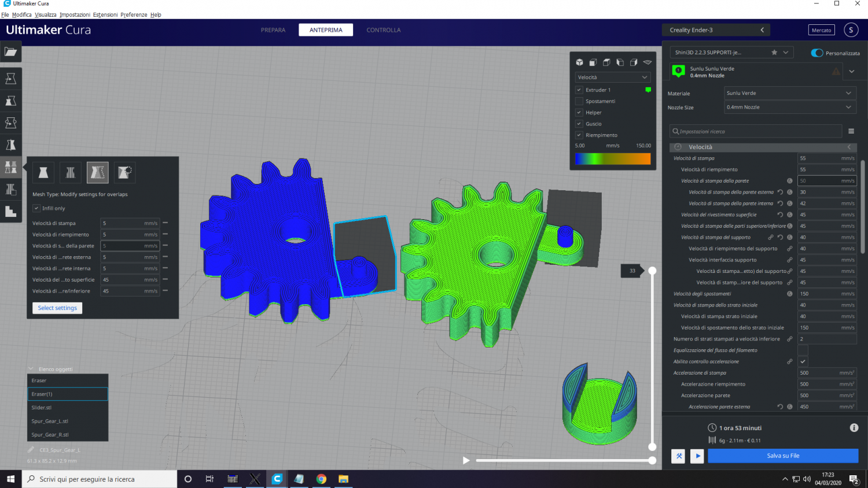Collapse the Velocità settings category
Image resolution: width=868 pixels, height=488 pixels.
(x=763, y=147)
